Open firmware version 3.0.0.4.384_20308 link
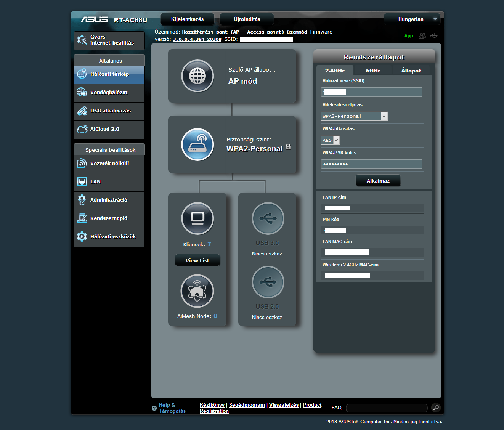This screenshot has height=430, width=504. (197, 39)
